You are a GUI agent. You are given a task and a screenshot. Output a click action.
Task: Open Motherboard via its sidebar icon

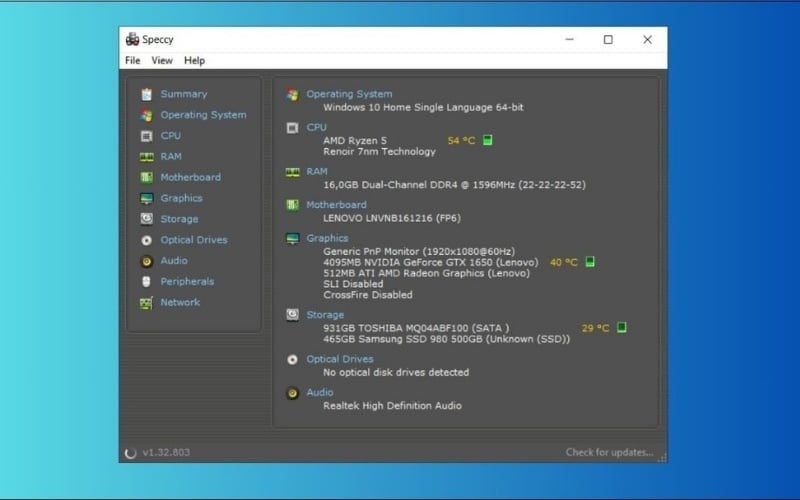[147, 178]
